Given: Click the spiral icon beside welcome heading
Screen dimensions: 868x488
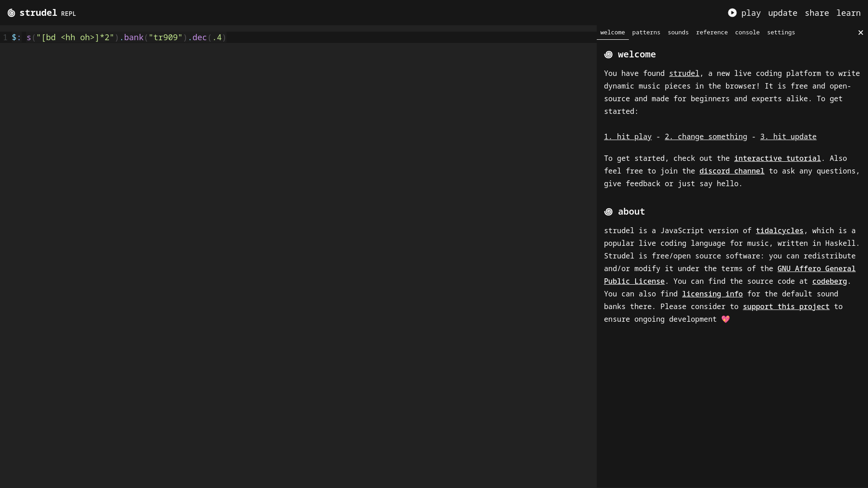Looking at the screenshot, I should (609, 55).
